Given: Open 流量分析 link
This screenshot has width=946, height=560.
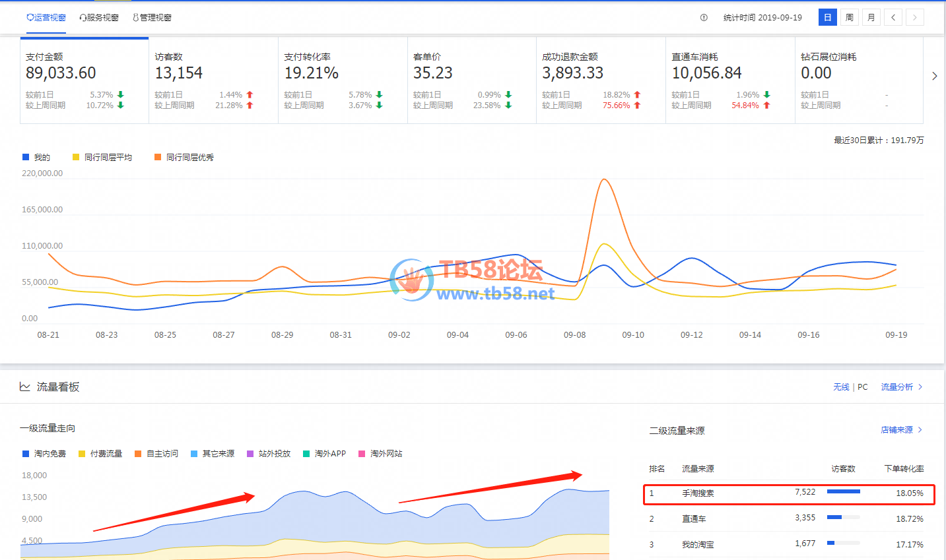Looking at the screenshot, I should pyautogui.click(x=902, y=387).
